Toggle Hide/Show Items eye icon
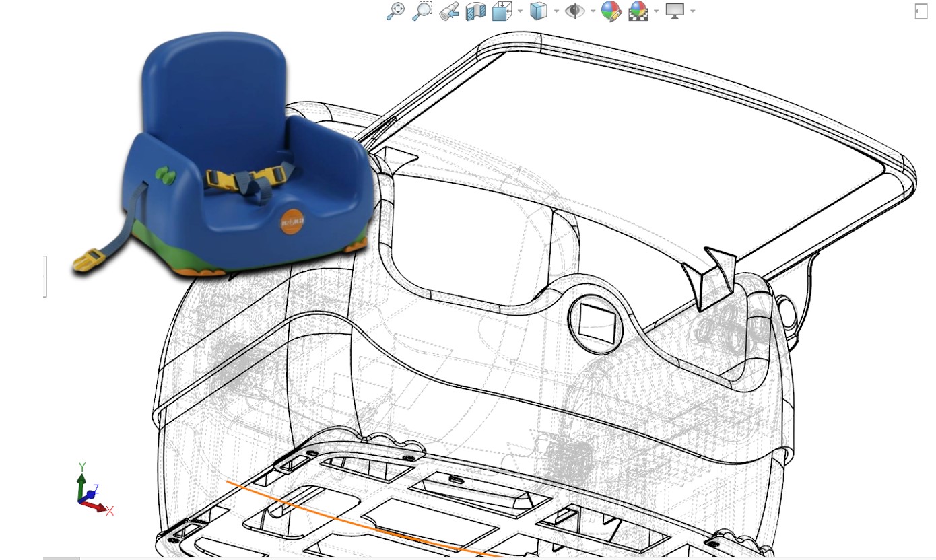The height and width of the screenshot is (560, 936). [x=574, y=11]
